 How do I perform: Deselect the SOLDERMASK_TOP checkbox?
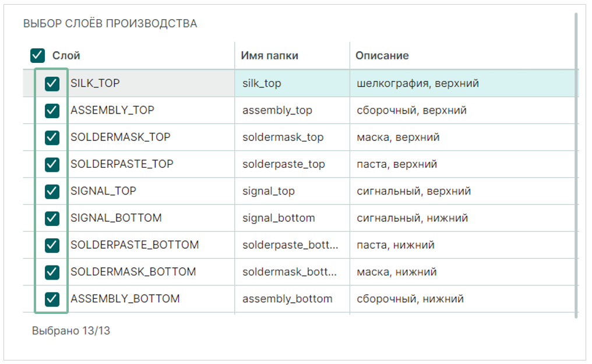point(52,137)
